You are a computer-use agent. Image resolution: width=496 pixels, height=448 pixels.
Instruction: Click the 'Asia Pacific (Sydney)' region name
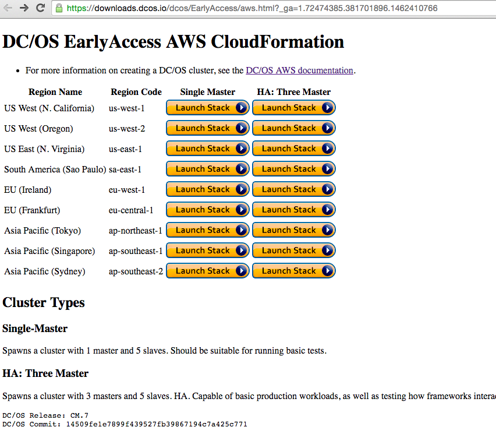(x=45, y=271)
